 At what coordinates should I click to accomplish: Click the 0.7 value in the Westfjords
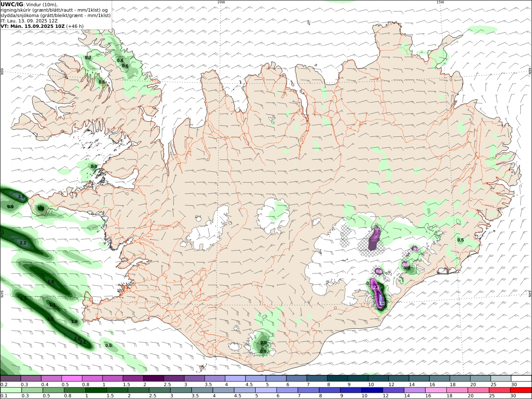pyautogui.click(x=88, y=57)
